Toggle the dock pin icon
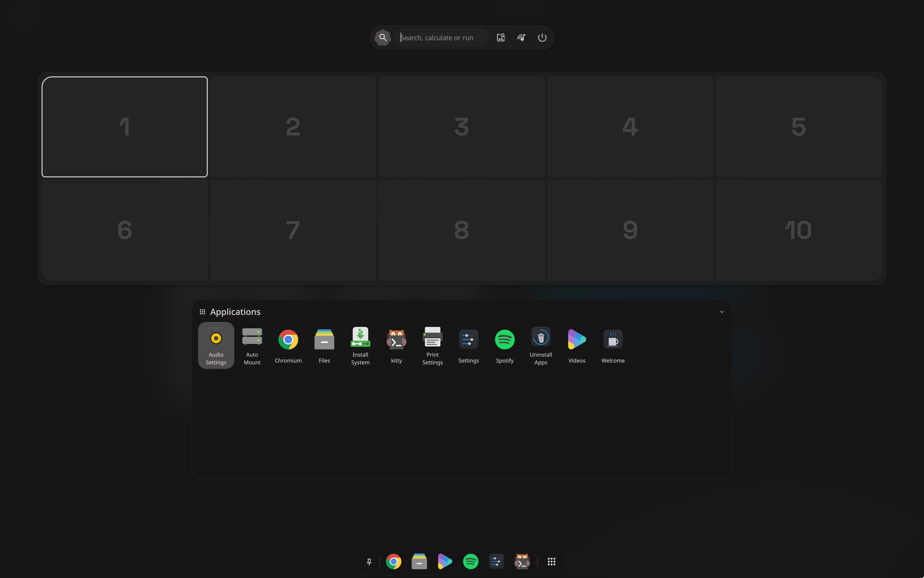This screenshot has width=924, height=578. 369,561
